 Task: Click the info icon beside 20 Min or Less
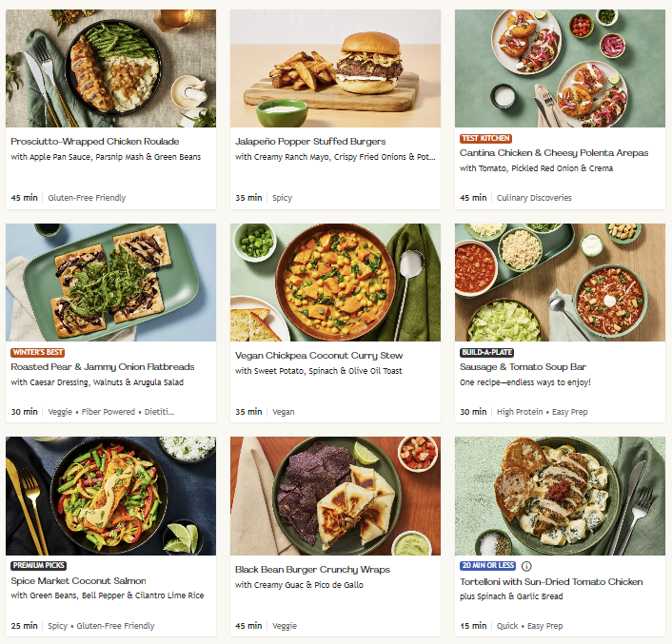click(527, 566)
